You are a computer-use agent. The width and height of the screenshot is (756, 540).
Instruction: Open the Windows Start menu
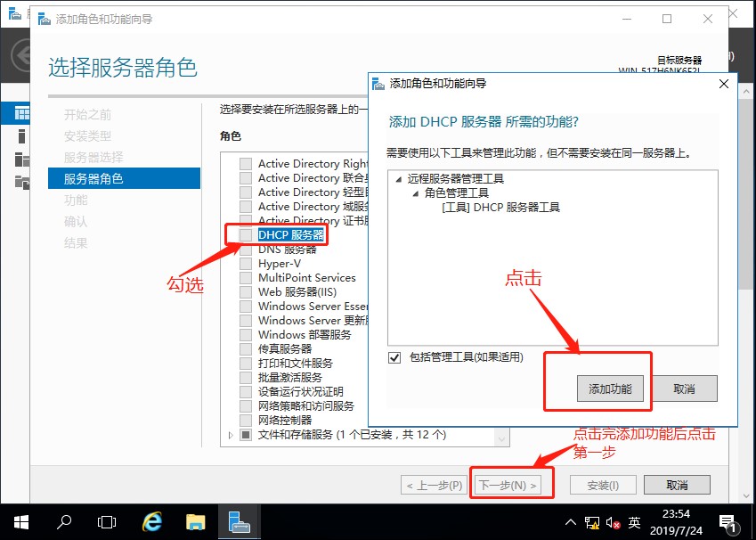click(x=20, y=522)
